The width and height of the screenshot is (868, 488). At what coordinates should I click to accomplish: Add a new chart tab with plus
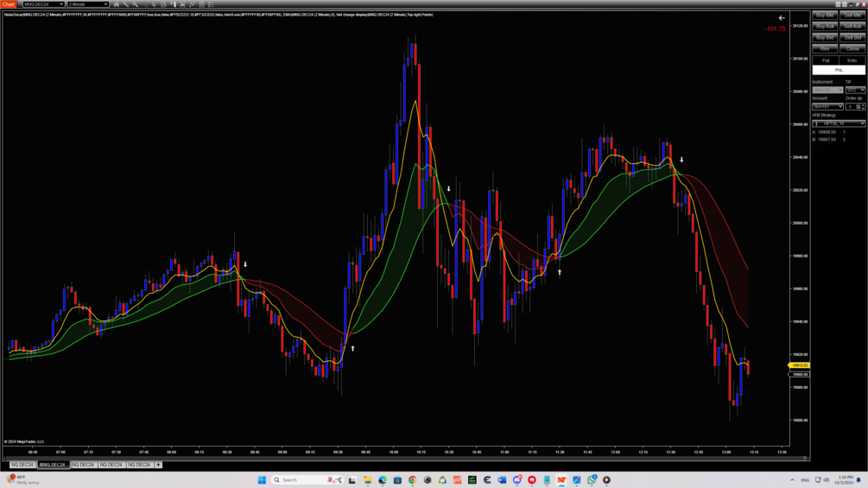158,465
